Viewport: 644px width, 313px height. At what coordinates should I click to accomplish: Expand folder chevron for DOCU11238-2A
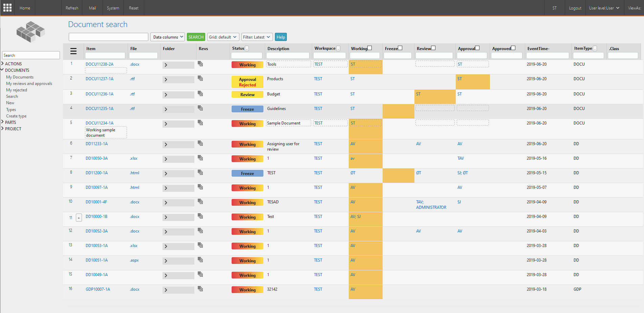(166, 65)
